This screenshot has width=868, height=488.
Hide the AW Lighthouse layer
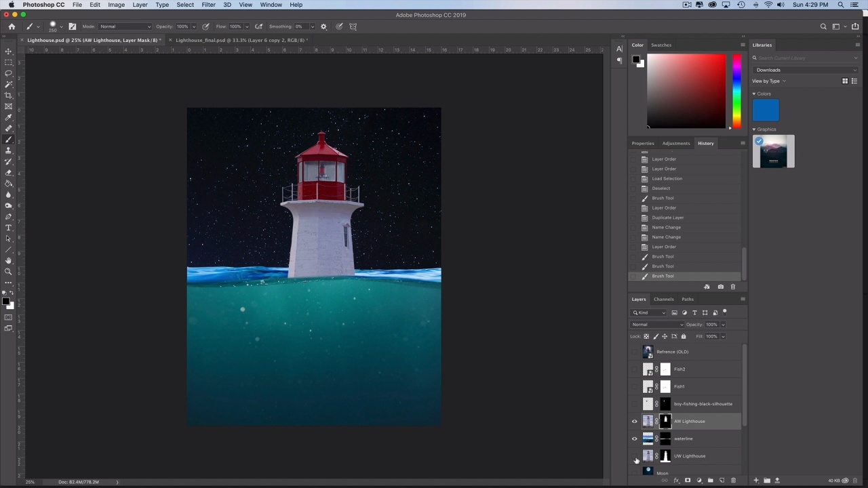tap(635, 422)
